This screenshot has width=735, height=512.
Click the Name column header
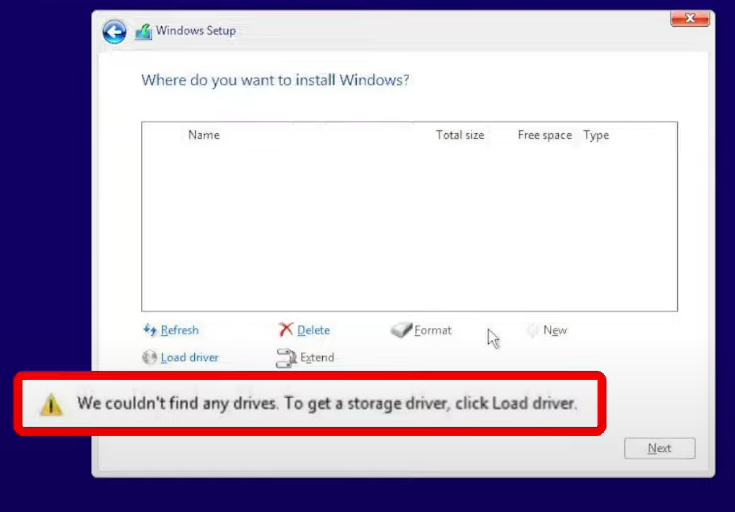(x=204, y=135)
